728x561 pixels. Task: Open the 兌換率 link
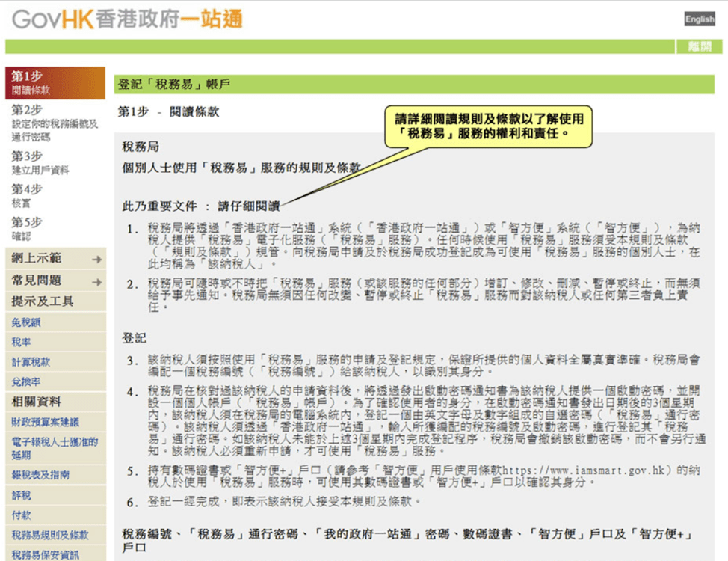point(26,382)
